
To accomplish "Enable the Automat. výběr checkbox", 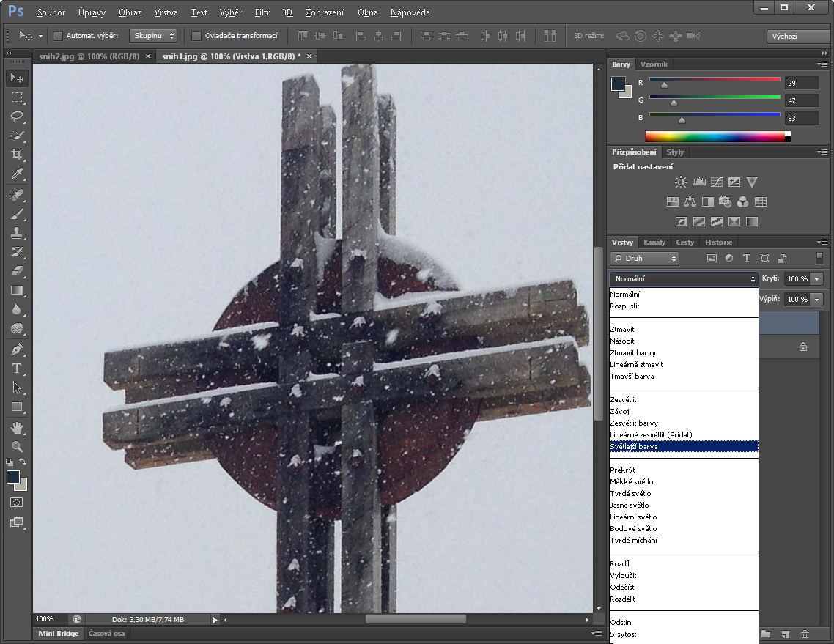I will pyautogui.click(x=58, y=35).
